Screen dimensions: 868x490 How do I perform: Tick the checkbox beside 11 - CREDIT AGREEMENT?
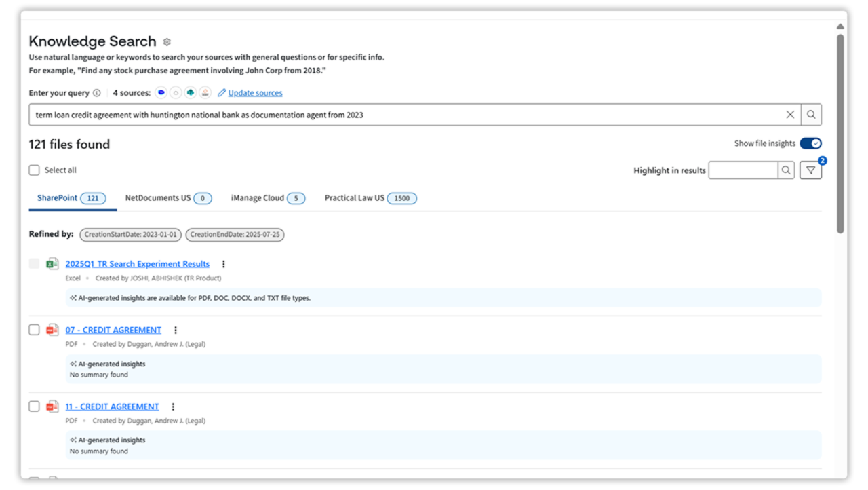coord(34,406)
